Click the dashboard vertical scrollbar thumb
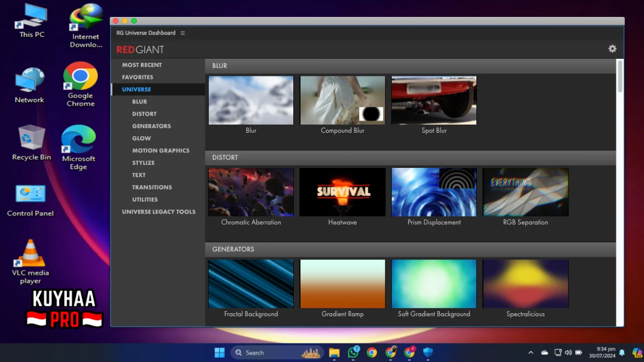This screenshot has width=644, height=362. pyautogui.click(x=620, y=76)
